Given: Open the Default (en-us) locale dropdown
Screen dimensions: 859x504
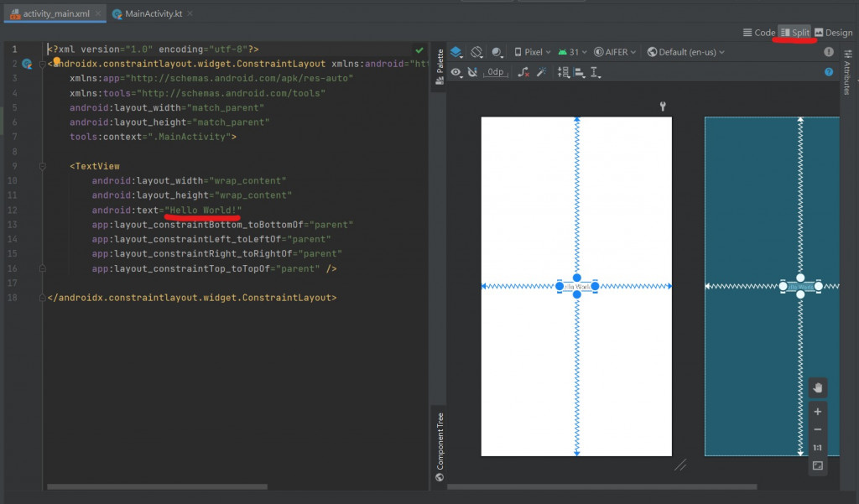Looking at the screenshot, I should [x=685, y=52].
